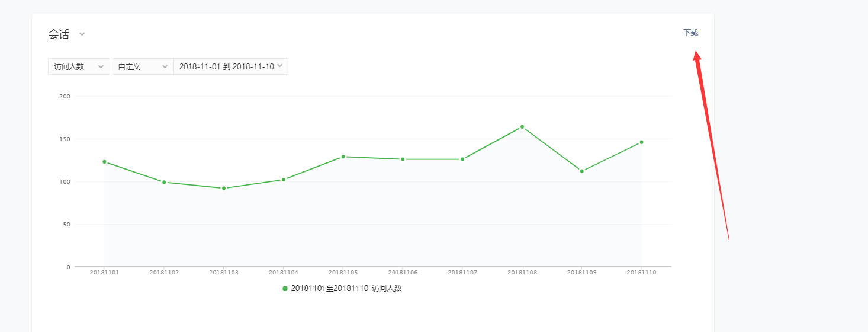
Task: Click the 20181108 x-axis label
Action: click(x=522, y=273)
